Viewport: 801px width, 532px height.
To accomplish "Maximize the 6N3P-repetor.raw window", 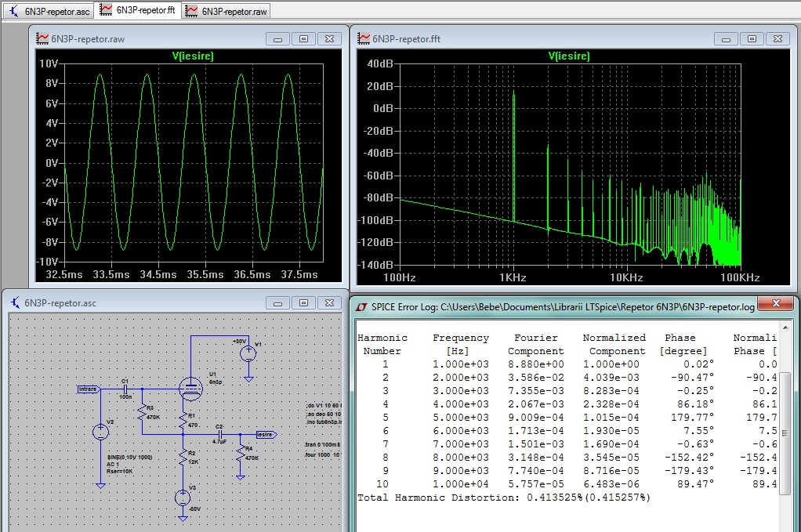I will 303,39.
